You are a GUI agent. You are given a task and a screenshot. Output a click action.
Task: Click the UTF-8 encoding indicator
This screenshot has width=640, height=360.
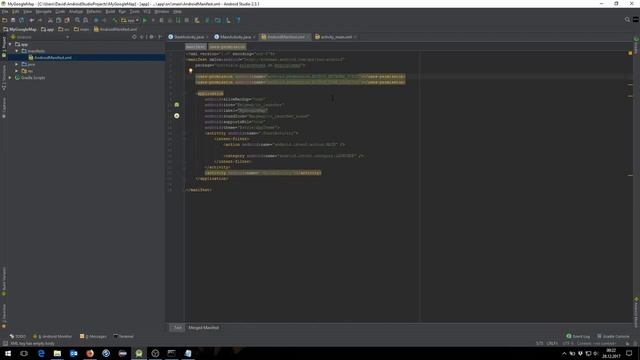coord(568,343)
